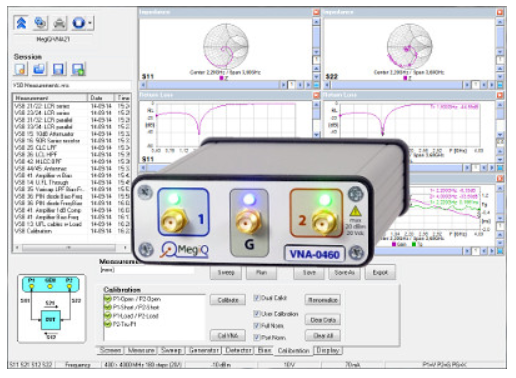Toggle the Port Norm checkbox
This screenshot has width=516, height=378.
[256, 337]
